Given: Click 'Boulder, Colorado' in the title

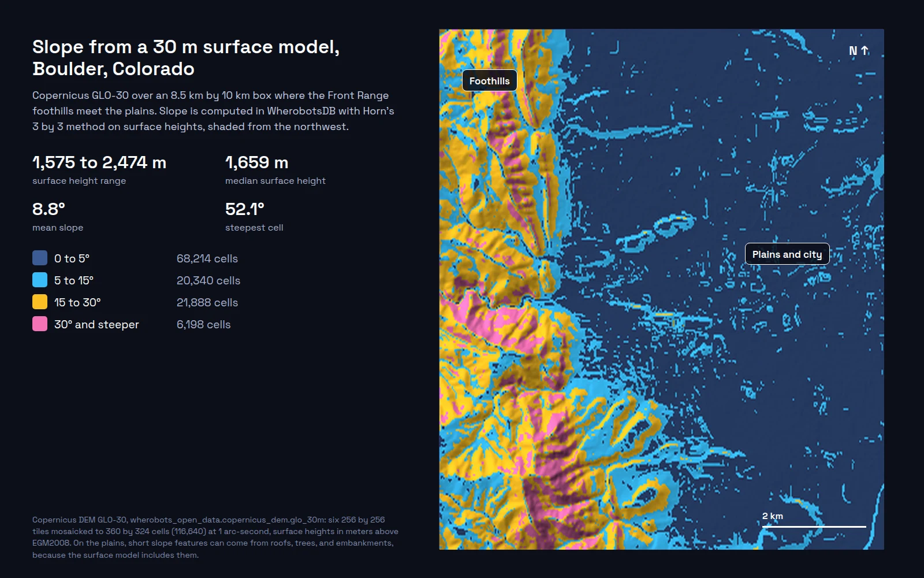Looking at the screenshot, I should [x=113, y=69].
